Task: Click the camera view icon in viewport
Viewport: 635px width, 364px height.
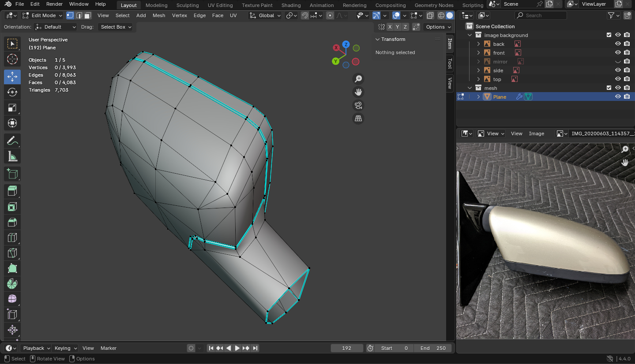Action: point(358,105)
